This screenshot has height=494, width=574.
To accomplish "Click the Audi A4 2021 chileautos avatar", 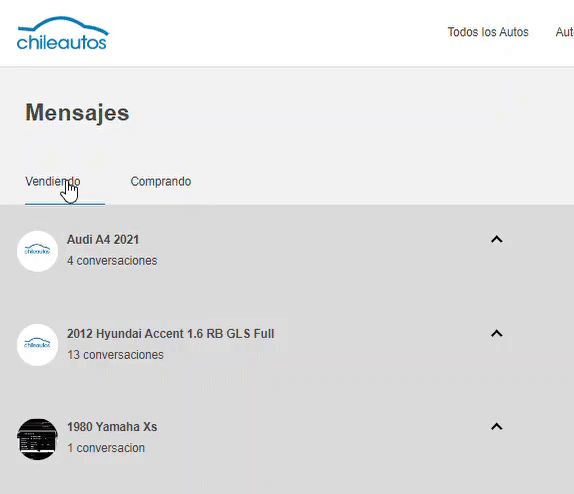I will (x=37, y=251).
